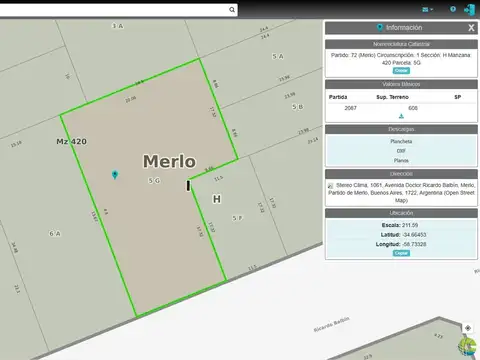The width and height of the screenshot is (480, 360).
Task: Open the base map layers dropdown
Action: click(427, 10)
